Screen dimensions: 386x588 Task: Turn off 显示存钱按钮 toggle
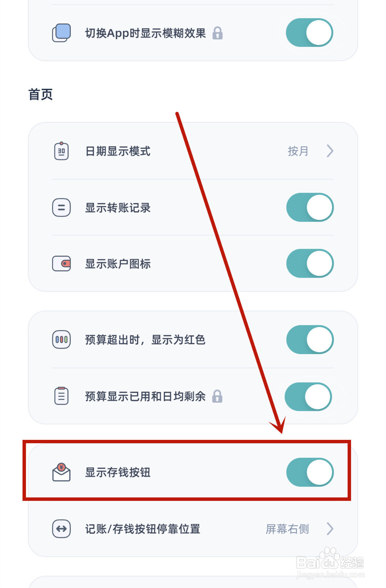click(x=310, y=472)
